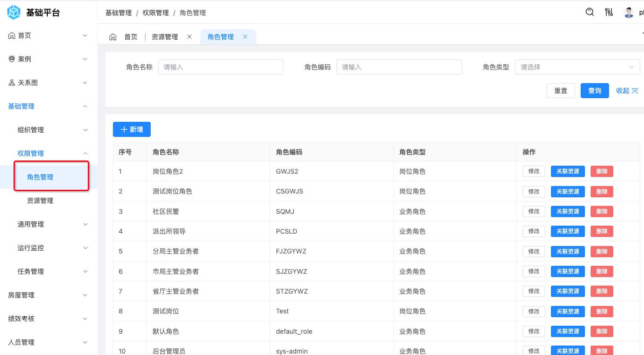The image size is (644, 355).
Task: Click the 测试岗位 role name cell
Action: point(208,311)
